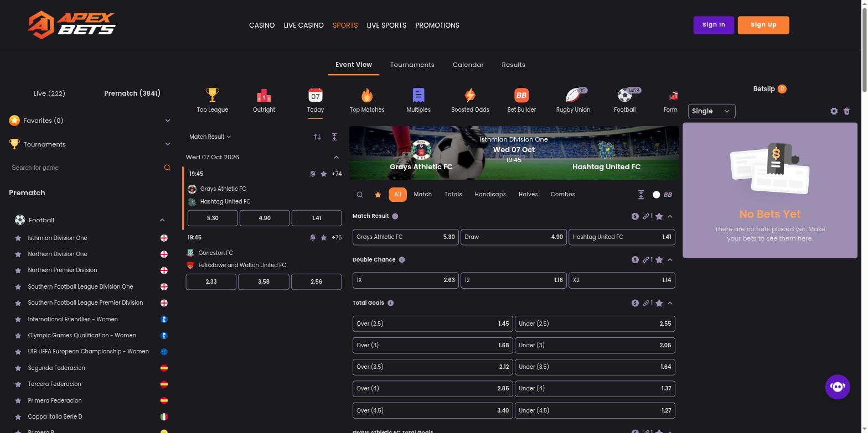The width and height of the screenshot is (868, 433).
Task: Favorite the Total Goals market star
Action: [659, 303]
